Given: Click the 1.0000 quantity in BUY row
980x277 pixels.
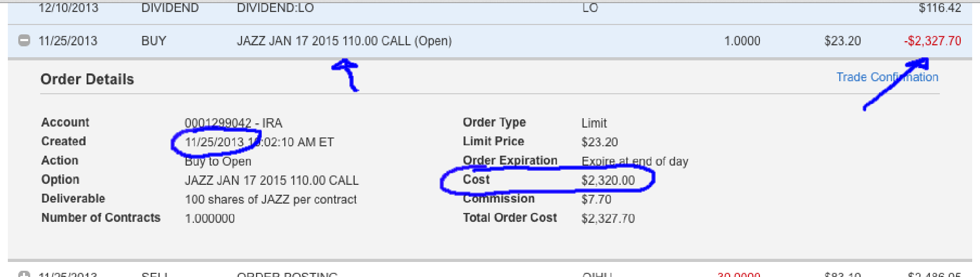Looking at the screenshot, I should tap(742, 41).
